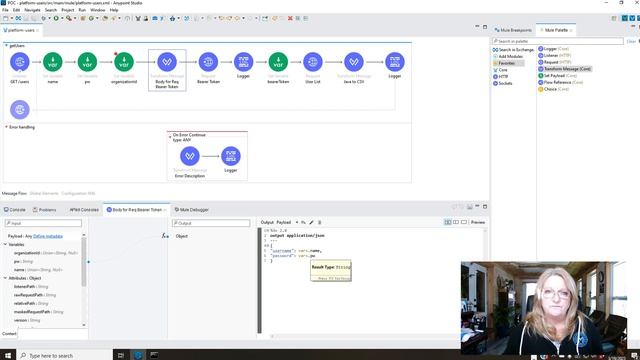This screenshot has width=640, height=360.
Task: Select the Bearer Token Request node
Action: pyautogui.click(x=208, y=62)
